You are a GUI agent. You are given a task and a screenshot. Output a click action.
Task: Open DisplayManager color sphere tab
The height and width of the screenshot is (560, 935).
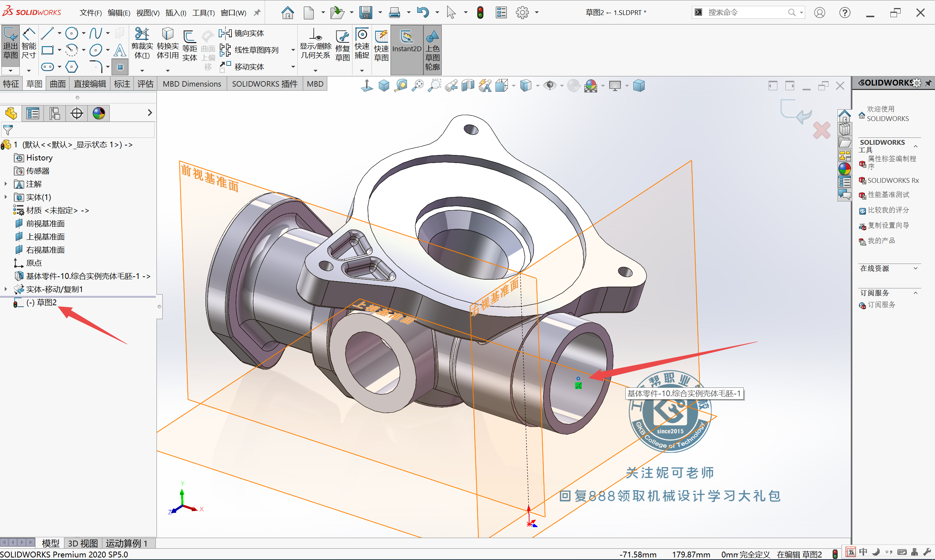[x=98, y=113]
